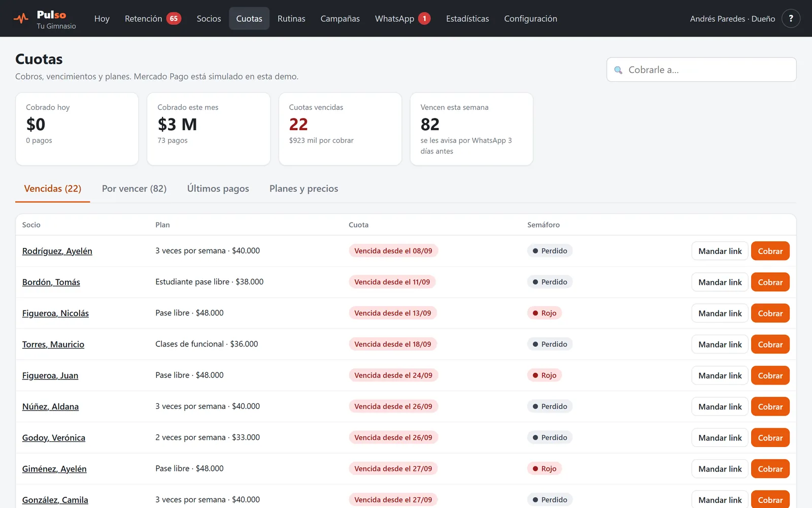
Task: Open the Hoy menu item
Action: [x=102, y=18]
